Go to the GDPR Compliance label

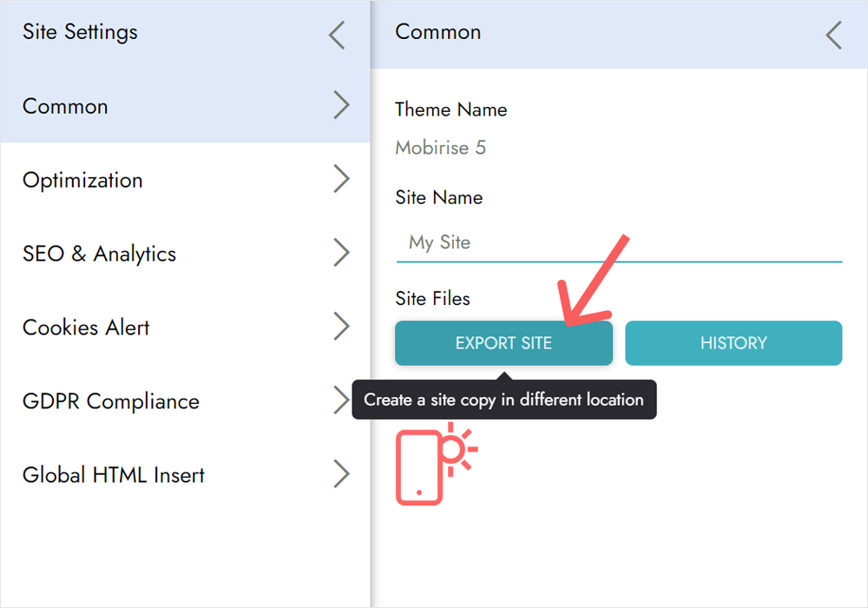[x=110, y=402]
